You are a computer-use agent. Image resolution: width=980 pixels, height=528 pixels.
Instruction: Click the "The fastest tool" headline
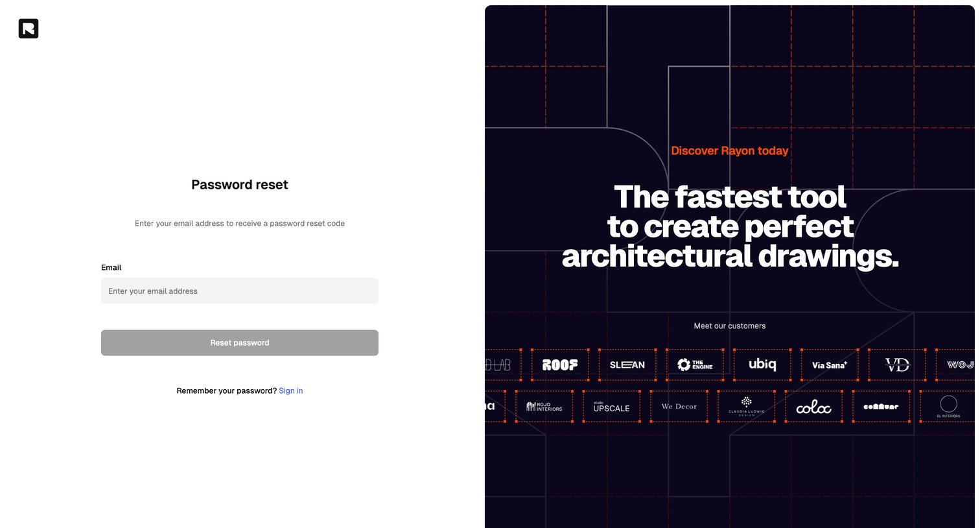coord(730,197)
